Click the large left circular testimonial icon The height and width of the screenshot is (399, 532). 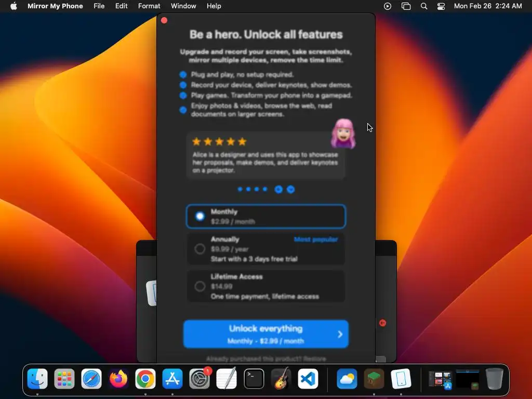pyautogui.click(x=278, y=189)
